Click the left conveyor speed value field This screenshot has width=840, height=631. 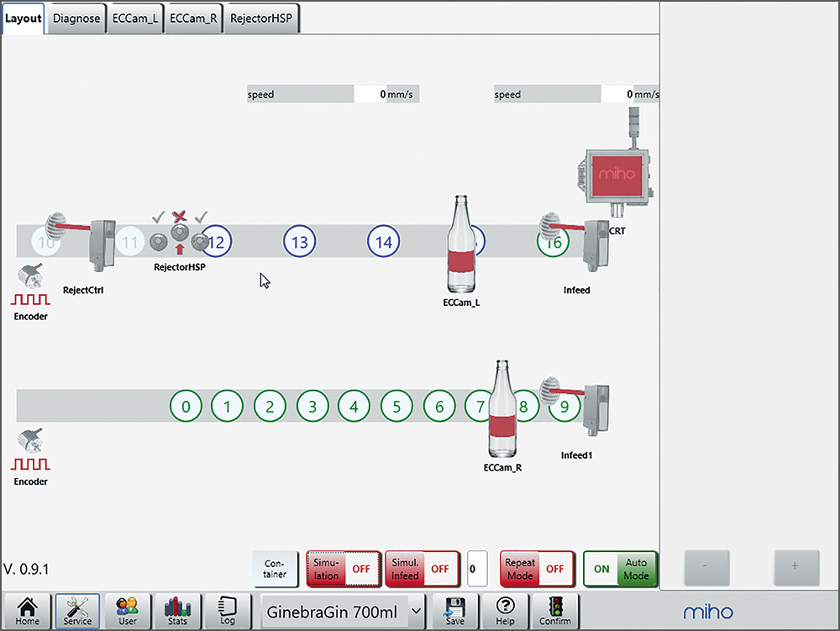click(x=370, y=94)
